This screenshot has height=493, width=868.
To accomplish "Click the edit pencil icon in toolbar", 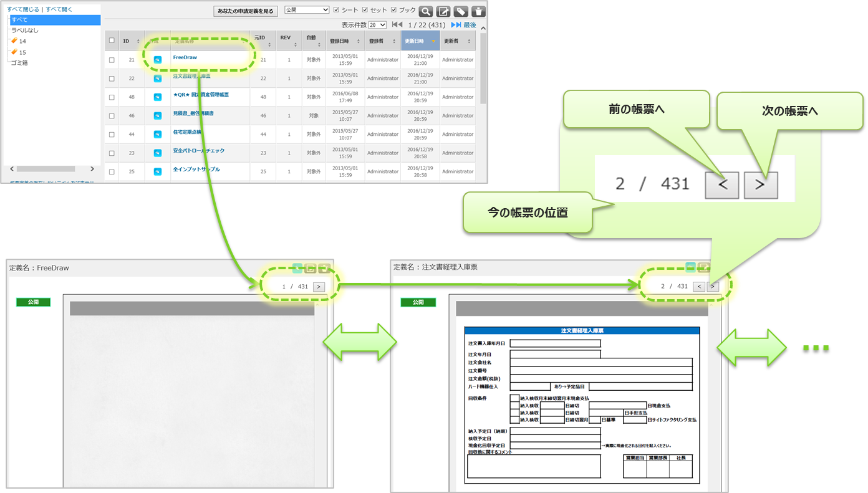I will coord(443,11).
